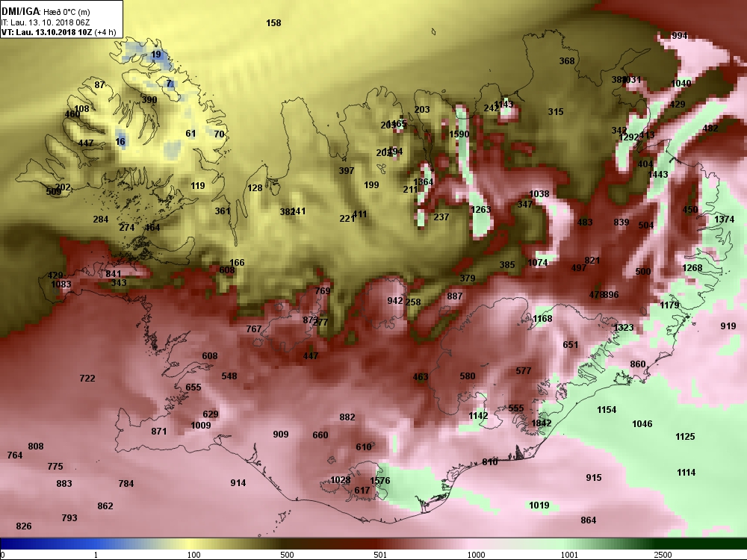This screenshot has width=747, height=560.
Task: Select the 'IT: Lau. 13. 10. 2018 06Z' line
Action: [46, 22]
